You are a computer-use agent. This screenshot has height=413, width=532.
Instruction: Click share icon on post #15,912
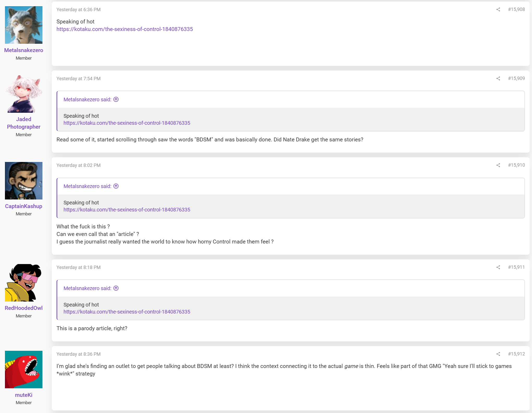498,354
